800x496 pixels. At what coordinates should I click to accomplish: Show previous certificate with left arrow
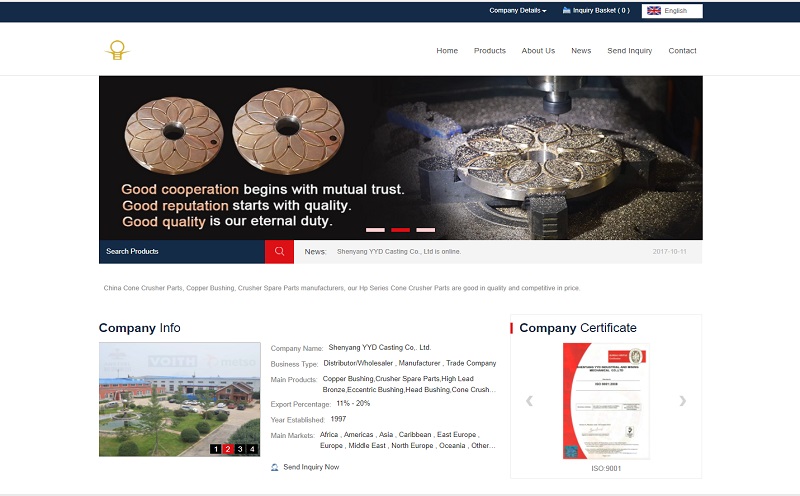tap(529, 401)
